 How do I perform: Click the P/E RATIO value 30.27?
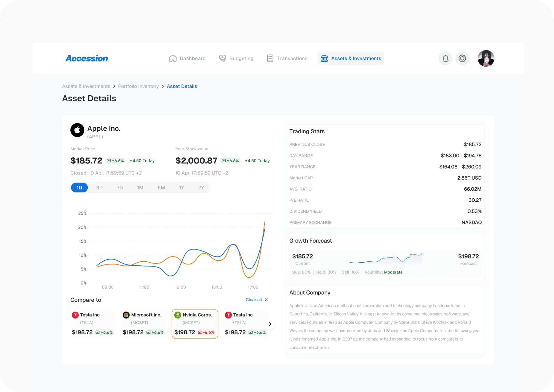pos(475,200)
